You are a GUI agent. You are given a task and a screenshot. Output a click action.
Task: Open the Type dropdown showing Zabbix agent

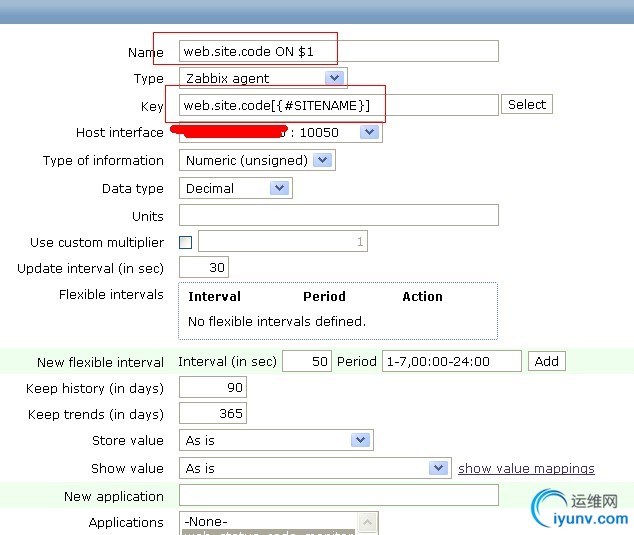click(263, 78)
